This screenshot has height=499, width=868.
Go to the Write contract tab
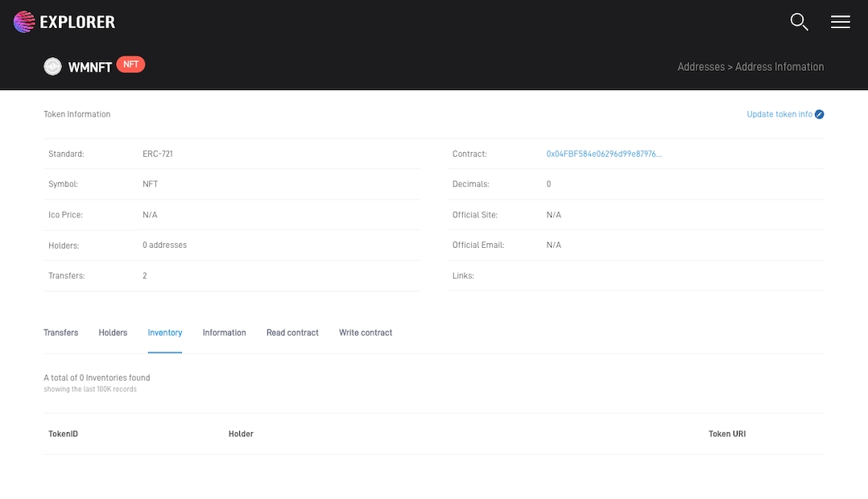point(366,332)
